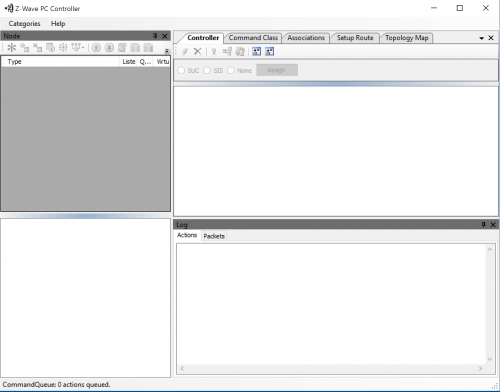Click the asterisk icon in Node toolbar
This screenshot has height=392, width=500.
click(12, 48)
